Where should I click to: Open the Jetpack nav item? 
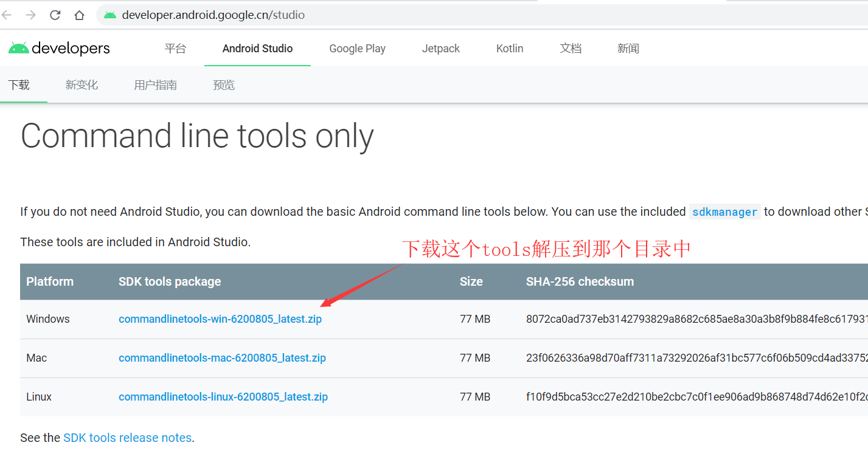tap(441, 49)
